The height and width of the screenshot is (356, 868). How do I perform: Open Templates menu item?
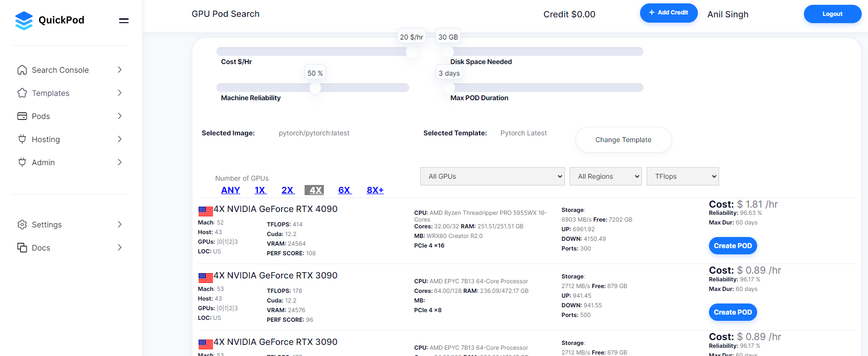click(70, 93)
